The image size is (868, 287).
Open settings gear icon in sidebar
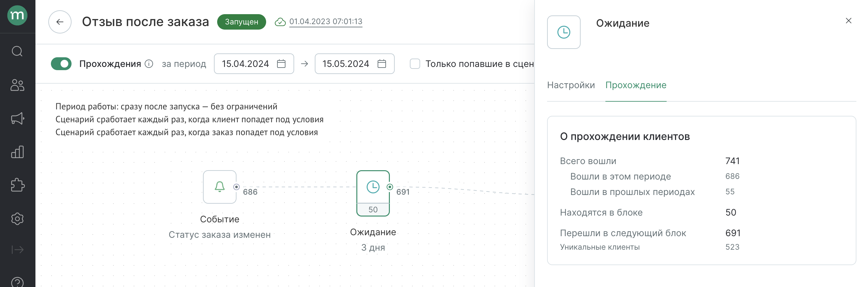[17, 219]
